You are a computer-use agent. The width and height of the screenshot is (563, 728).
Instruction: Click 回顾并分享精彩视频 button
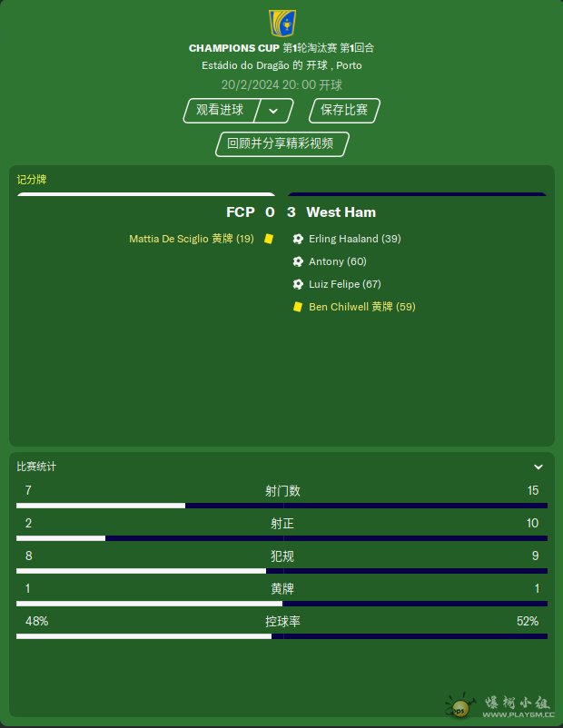pos(281,144)
